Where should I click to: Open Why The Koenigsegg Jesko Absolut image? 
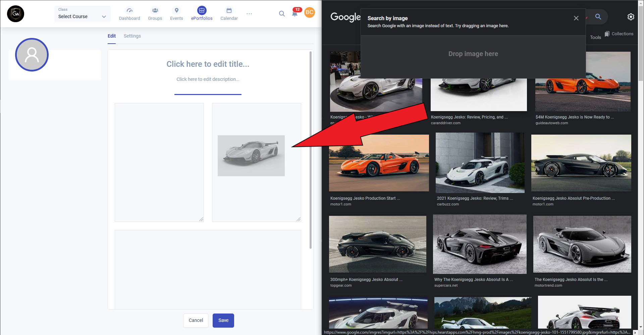480,244
